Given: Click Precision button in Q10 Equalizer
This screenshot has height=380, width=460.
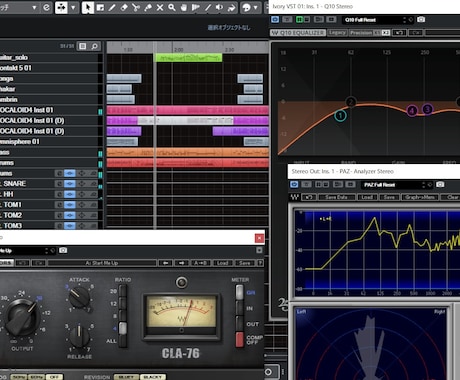Looking at the screenshot, I should [x=361, y=33].
